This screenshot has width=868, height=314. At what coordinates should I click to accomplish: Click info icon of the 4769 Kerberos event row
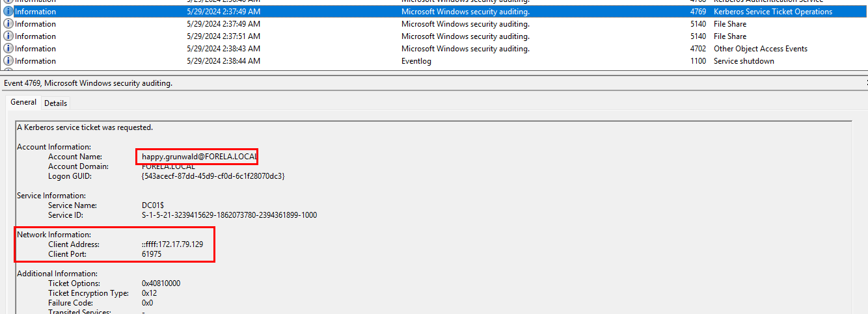pos(8,12)
